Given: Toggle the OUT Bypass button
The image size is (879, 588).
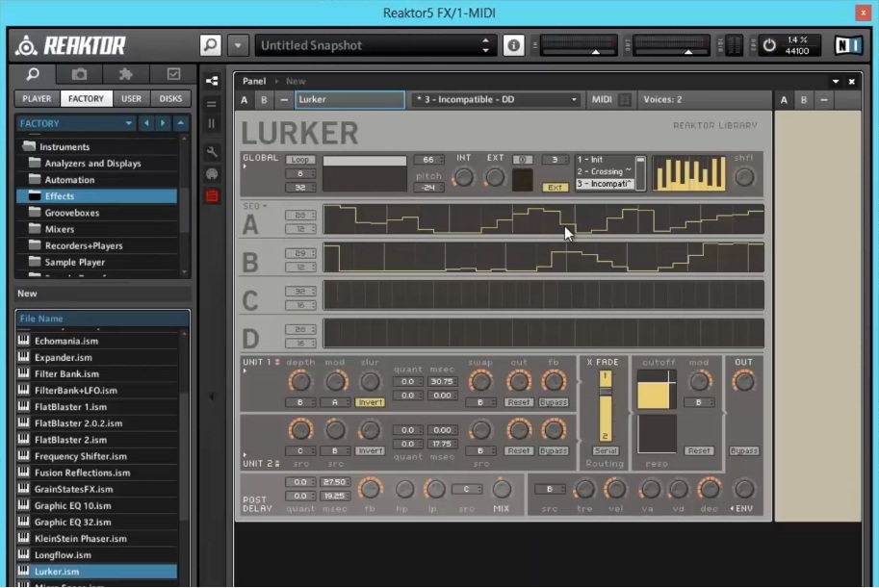Looking at the screenshot, I should coord(744,450).
